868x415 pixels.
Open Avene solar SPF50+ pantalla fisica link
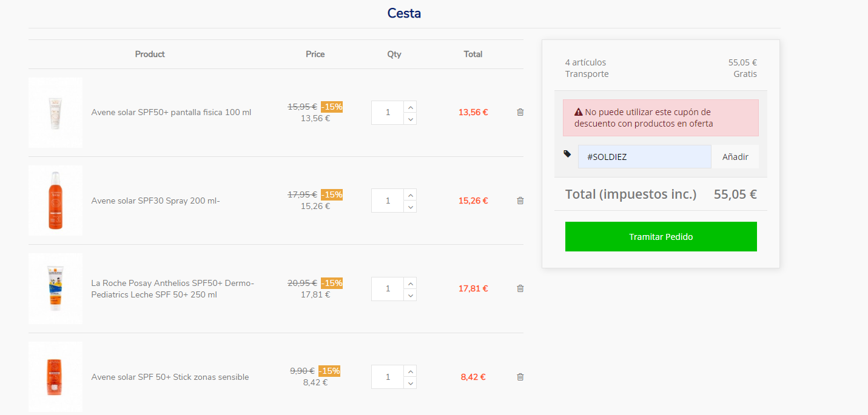pyautogui.click(x=171, y=112)
